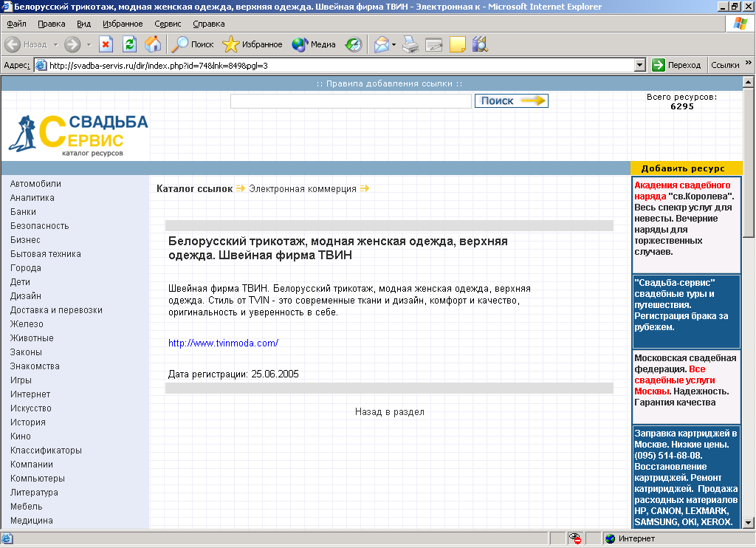Go back with the Назад arrow button
The image size is (756, 548).
[x=26, y=44]
